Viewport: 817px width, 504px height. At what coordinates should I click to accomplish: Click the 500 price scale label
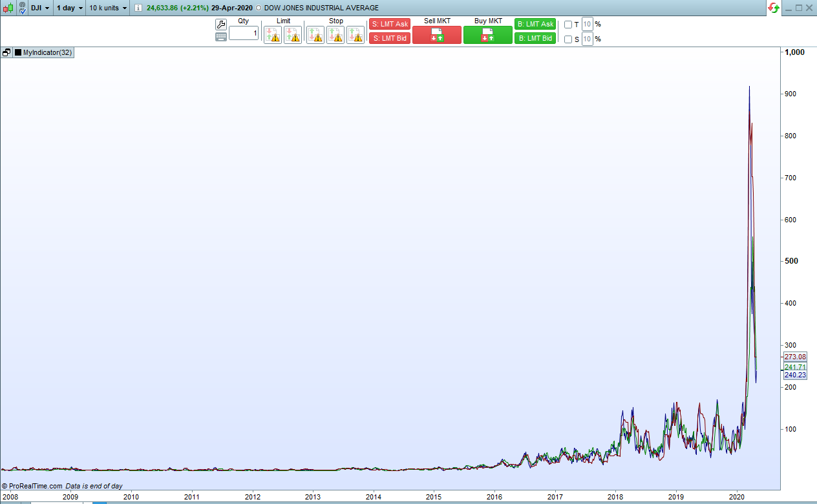(791, 261)
